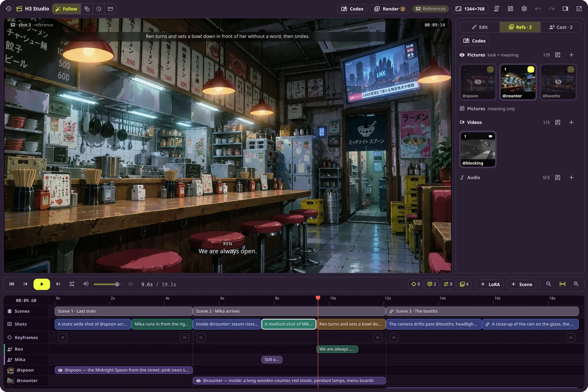Select the Scene 2 · Mika arrives clip
This screenshot has height=392, width=588.
[x=289, y=311]
